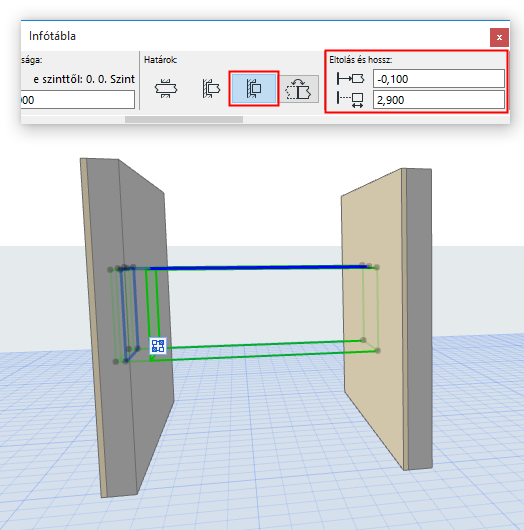Click the Infótábla title text
The height and width of the screenshot is (530, 524).
[52, 36]
